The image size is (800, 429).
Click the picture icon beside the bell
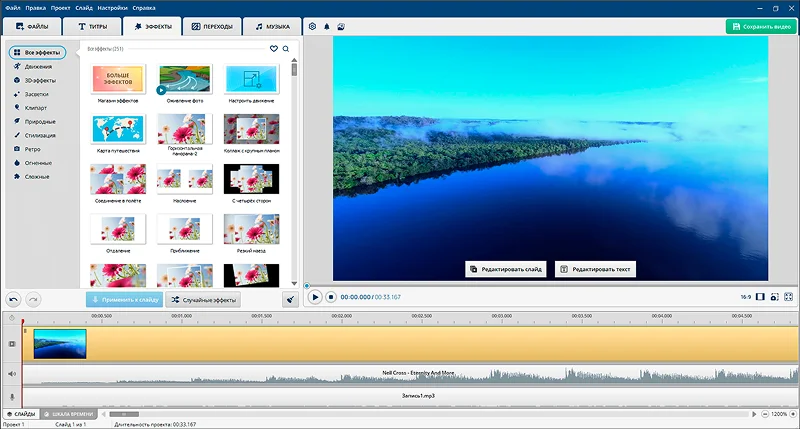click(341, 27)
